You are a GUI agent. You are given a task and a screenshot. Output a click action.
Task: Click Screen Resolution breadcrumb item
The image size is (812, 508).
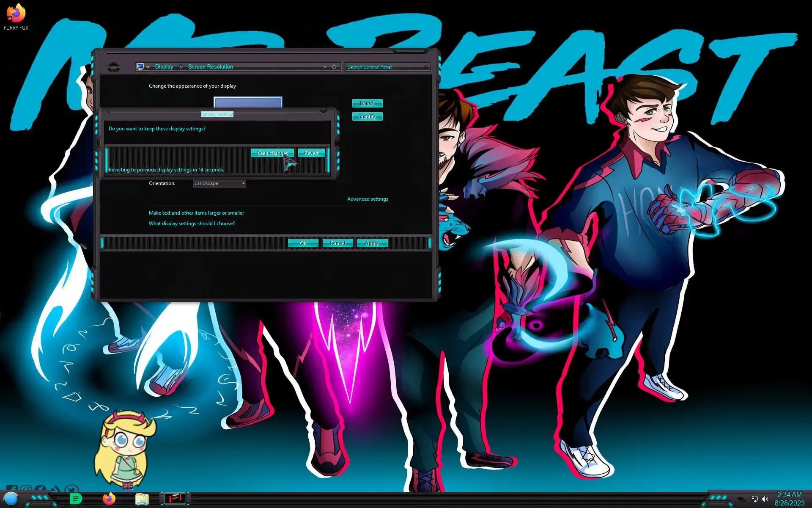coord(210,67)
